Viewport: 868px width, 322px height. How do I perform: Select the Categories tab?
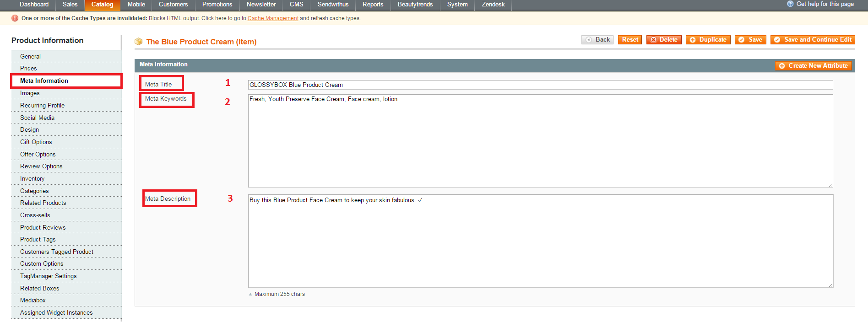pos(66,191)
